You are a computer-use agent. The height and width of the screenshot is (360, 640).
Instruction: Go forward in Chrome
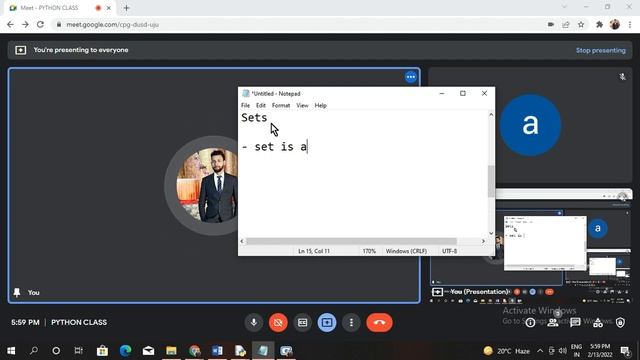tap(25, 24)
